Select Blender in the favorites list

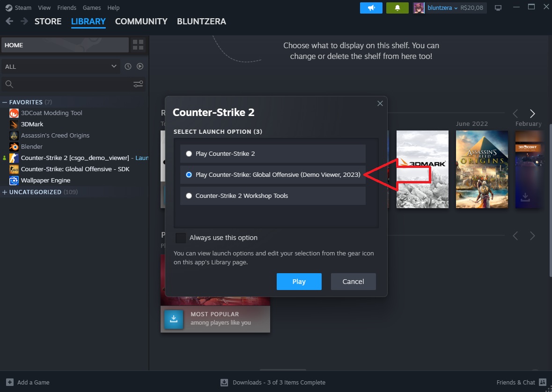point(32,147)
